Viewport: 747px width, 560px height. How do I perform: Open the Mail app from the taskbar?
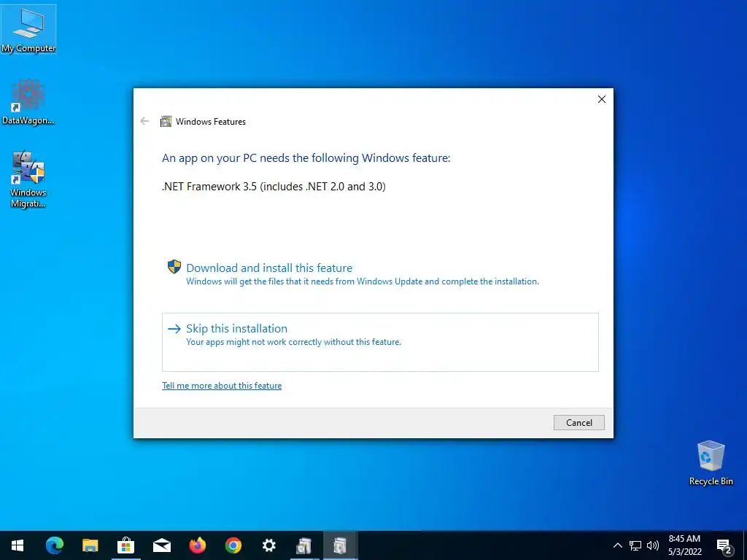pyautogui.click(x=161, y=545)
